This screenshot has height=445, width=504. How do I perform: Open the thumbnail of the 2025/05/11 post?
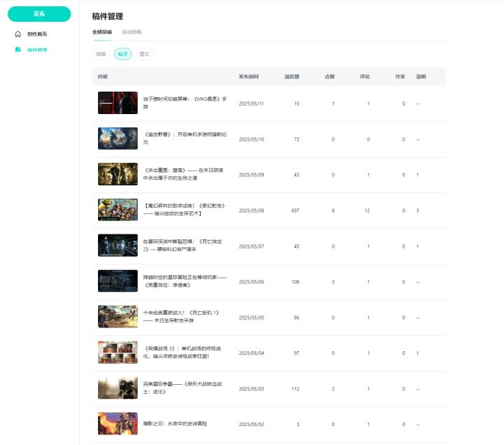[118, 103]
